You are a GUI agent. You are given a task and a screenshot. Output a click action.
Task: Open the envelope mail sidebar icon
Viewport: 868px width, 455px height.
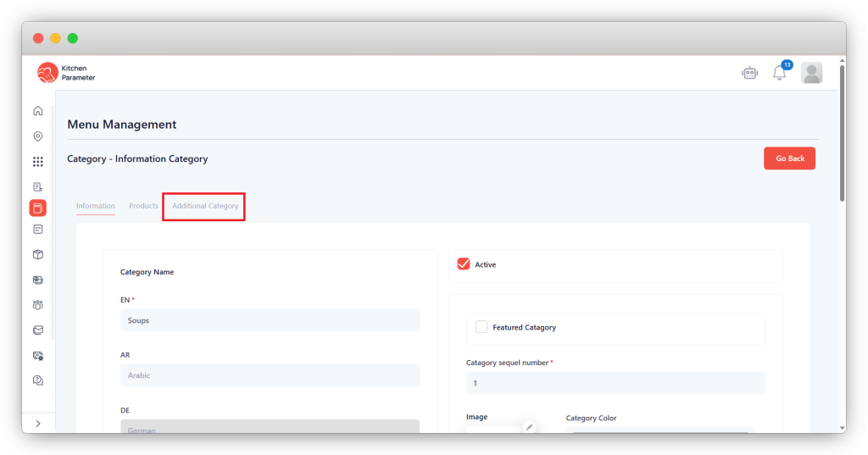click(x=37, y=330)
